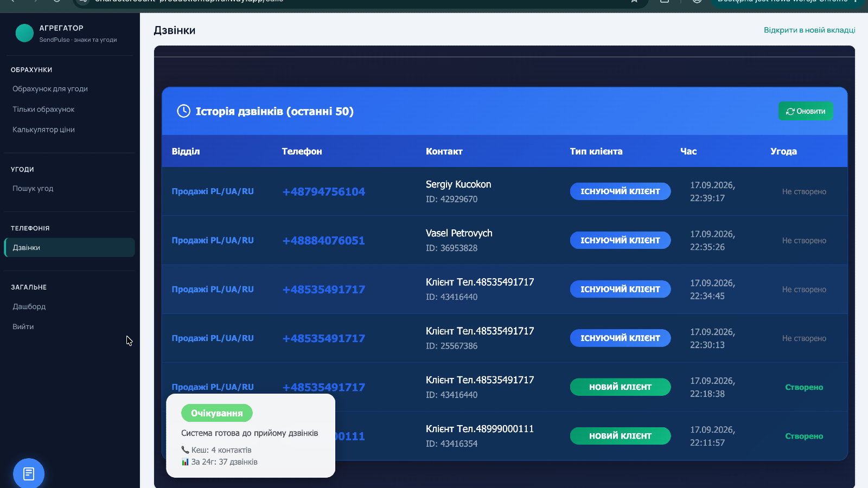This screenshot has width=868, height=488.
Task: Click Новий клієнт badge in 22:18:38 row
Action: 620,387
